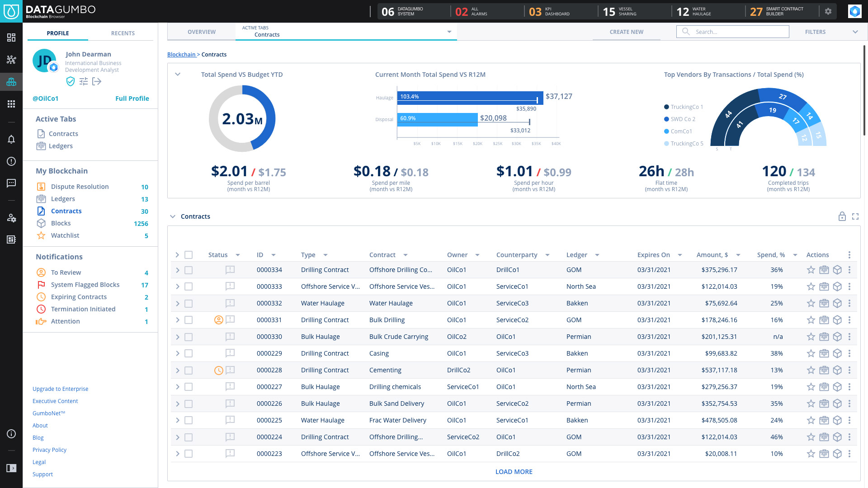
Task: Click the review user status icon on 0000331
Action: tap(218, 320)
